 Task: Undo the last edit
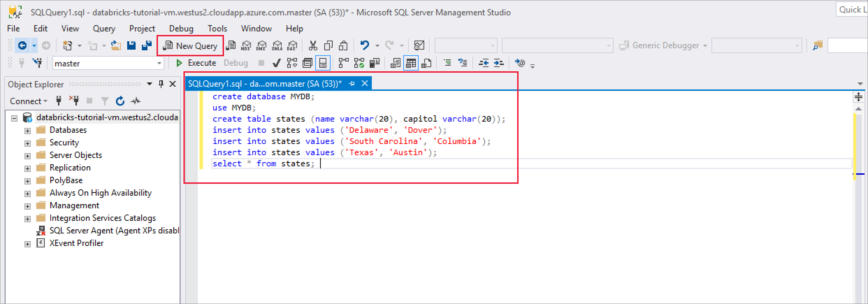coord(364,45)
